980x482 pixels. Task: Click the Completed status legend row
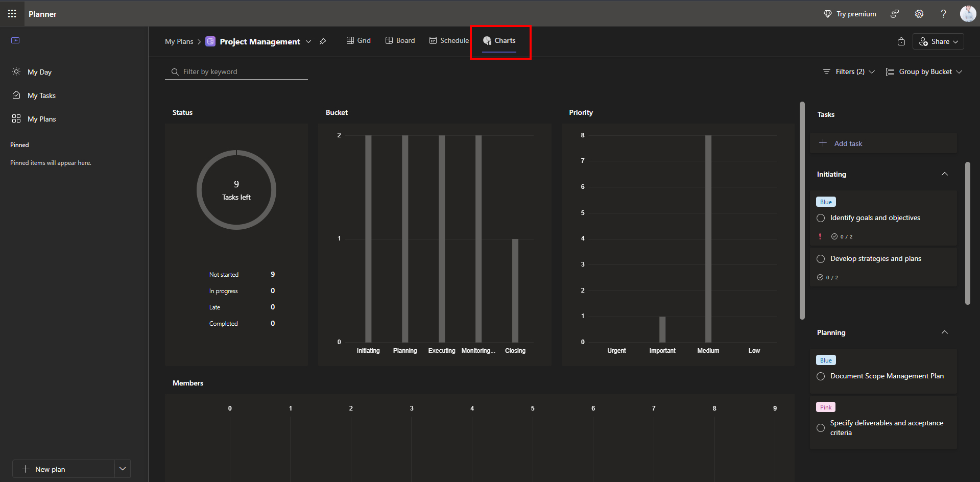[x=242, y=323]
